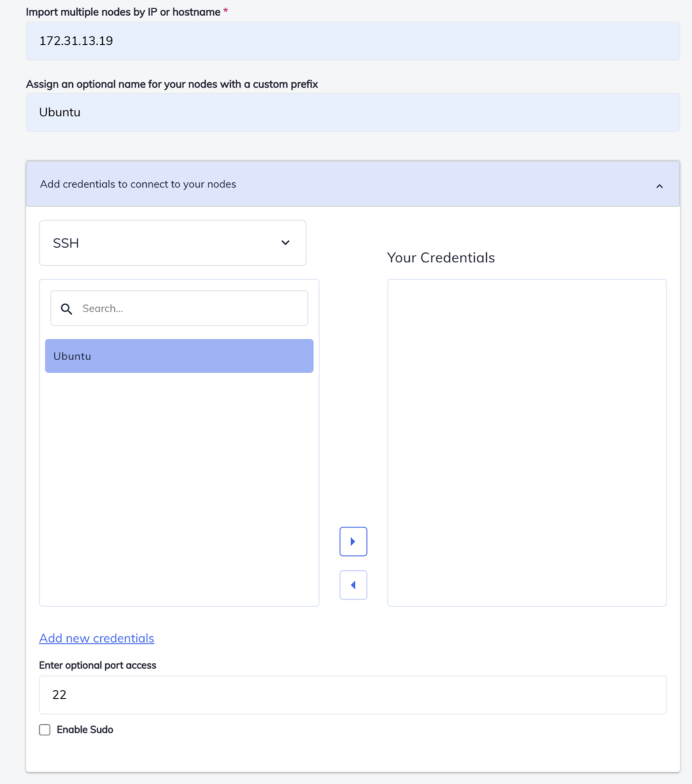This screenshot has height=784, width=692.
Task: Click the "Import multiple nodes by IP" label
Action: [123, 12]
